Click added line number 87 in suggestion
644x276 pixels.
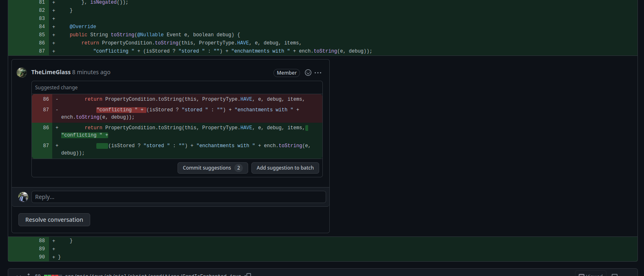(46, 146)
